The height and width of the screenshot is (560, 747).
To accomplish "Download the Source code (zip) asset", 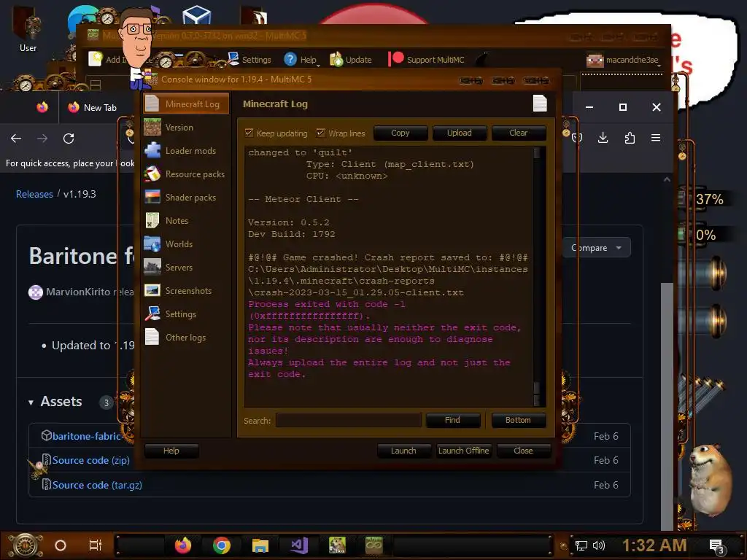I will [90, 460].
